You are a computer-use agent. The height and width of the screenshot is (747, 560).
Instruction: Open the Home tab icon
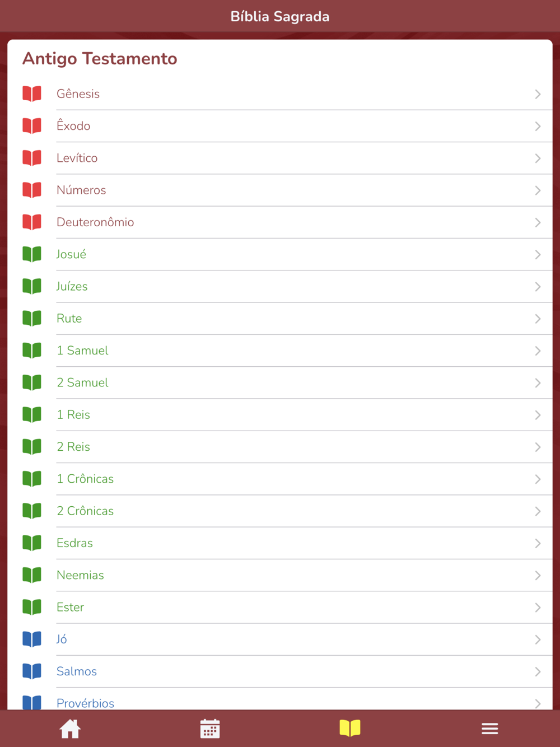[x=70, y=729]
